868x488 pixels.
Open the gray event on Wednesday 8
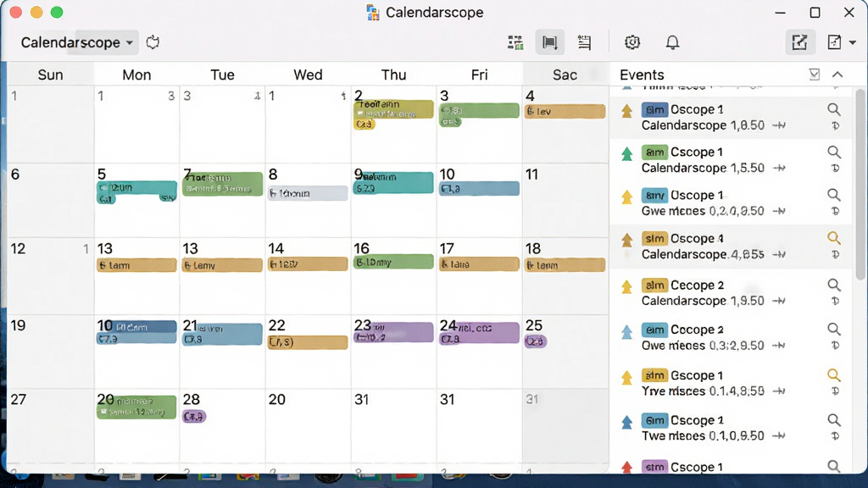pyautogui.click(x=307, y=193)
